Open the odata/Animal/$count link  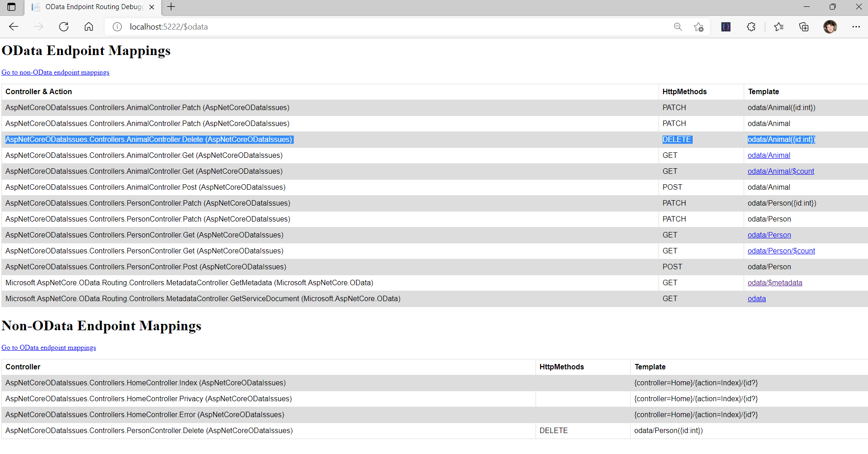(x=781, y=171)
